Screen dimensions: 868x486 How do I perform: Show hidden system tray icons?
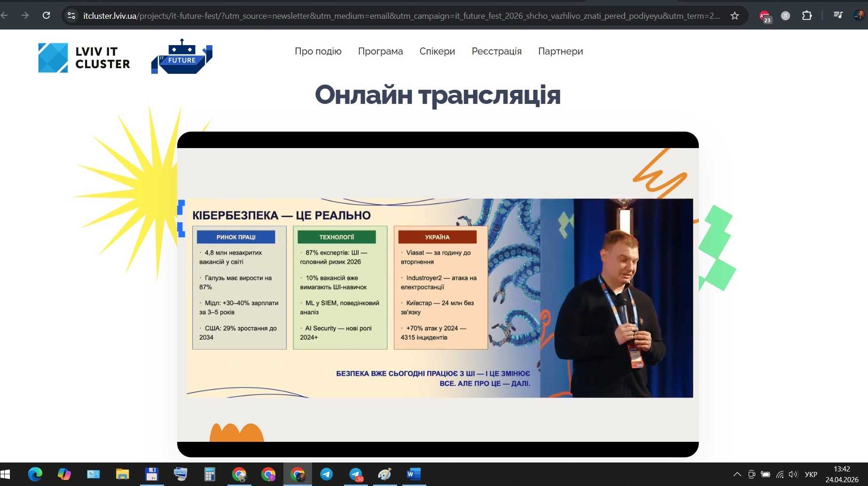tap(737, 474)
